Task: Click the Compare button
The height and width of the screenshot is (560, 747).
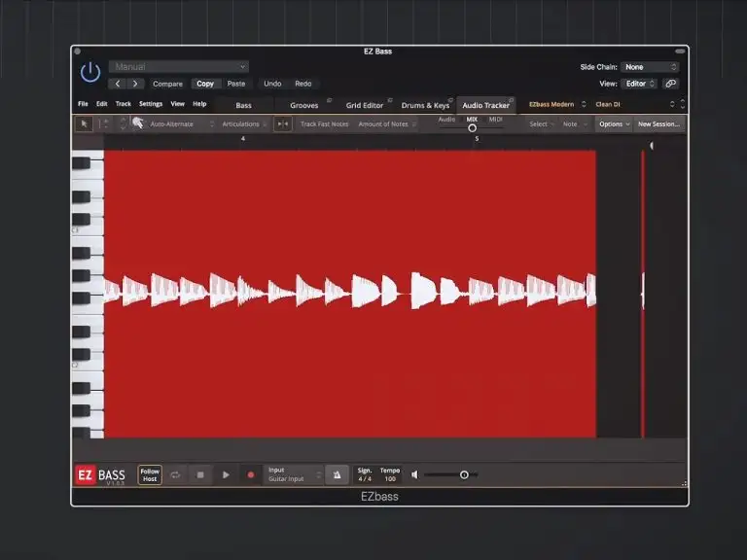Action: (x=167, y=84)
